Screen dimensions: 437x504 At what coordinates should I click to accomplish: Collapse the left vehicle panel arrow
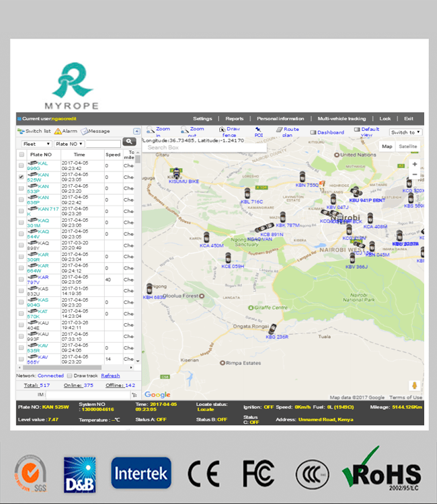[x=136, y=131]
